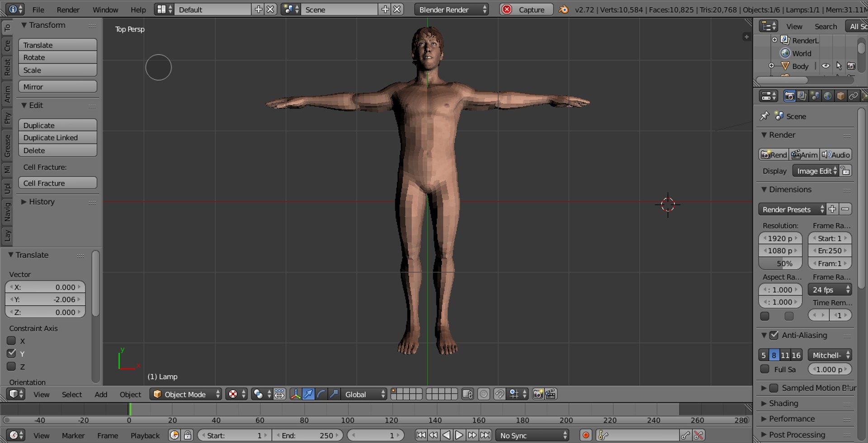Image resolution: width=868 pixels, height=443 pixels.
Task: Toggle the timeline range lock icon
Action: [188, 435]
